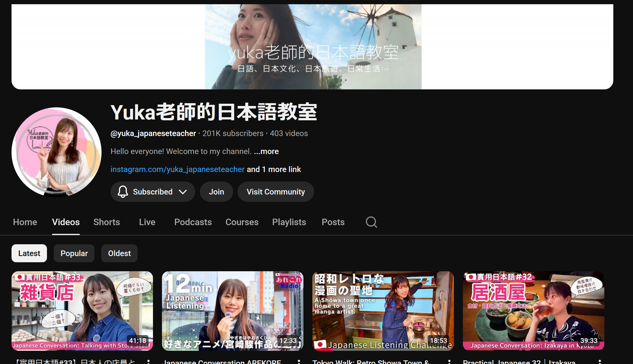633x364 pixels.
Task: Click the channel profile avatar picture
Action: (56, 152)
